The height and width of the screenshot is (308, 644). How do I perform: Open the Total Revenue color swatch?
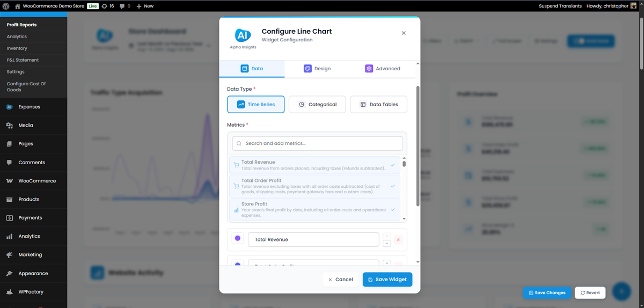[238, 239]
